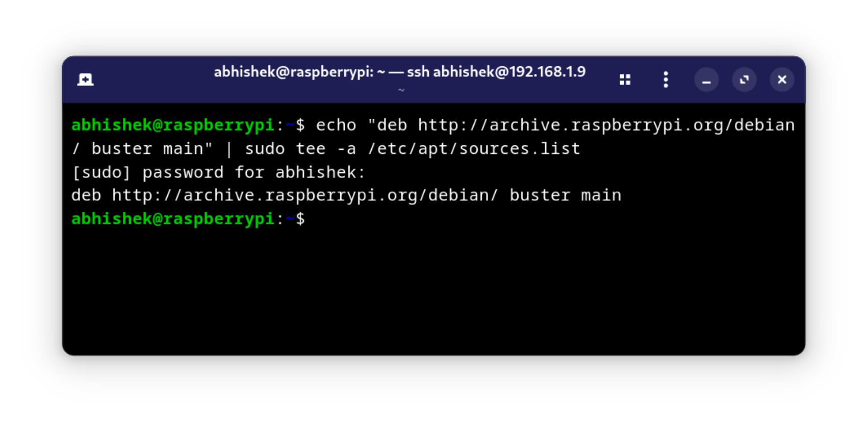Click the tilde subtitle under the window title
868x424 pixels.
pos(401,90)
